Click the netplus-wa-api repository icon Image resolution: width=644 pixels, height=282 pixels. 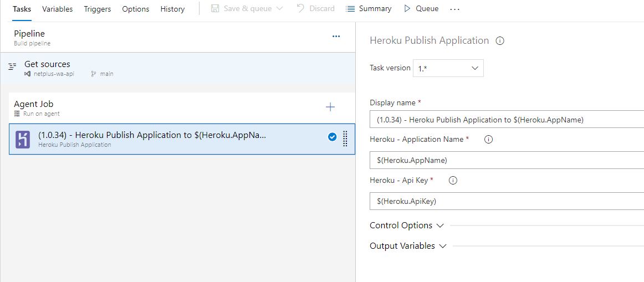point(27,74)
